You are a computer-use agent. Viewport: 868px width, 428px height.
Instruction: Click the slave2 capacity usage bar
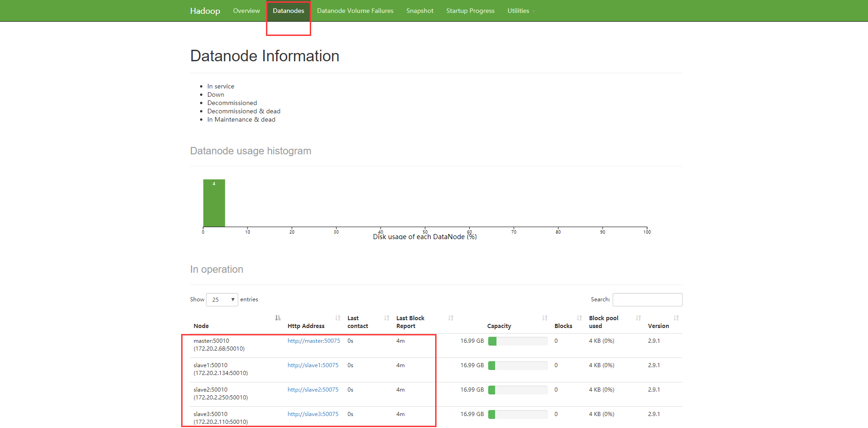click(518, 390)
